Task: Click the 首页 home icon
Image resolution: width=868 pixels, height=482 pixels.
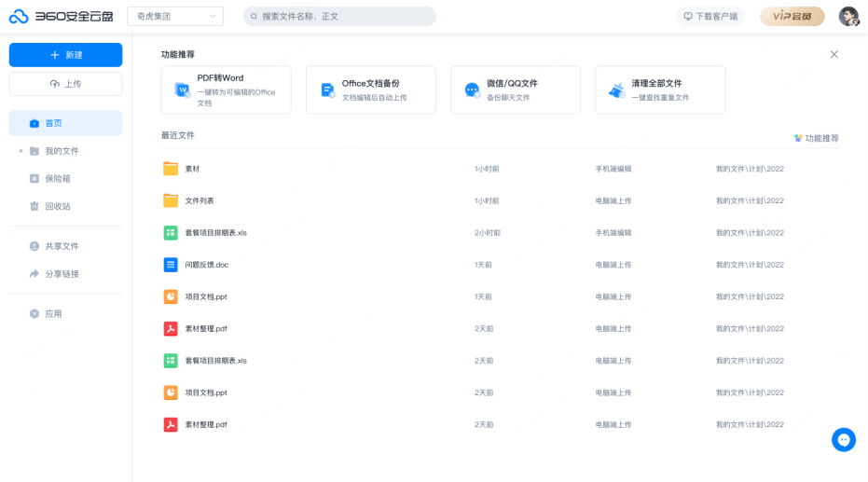Action: coord(34,123)
